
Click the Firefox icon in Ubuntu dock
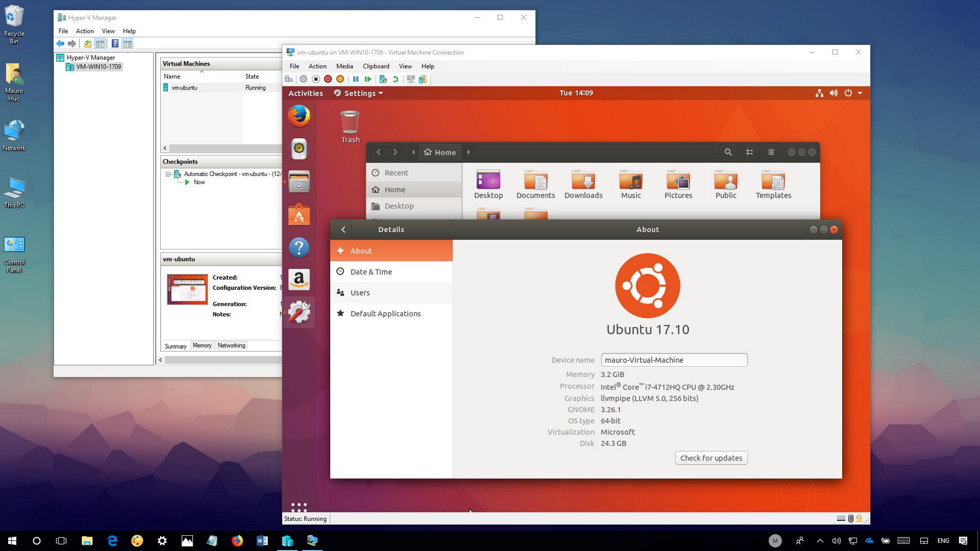pyautogui.click(x=299, y=116)
